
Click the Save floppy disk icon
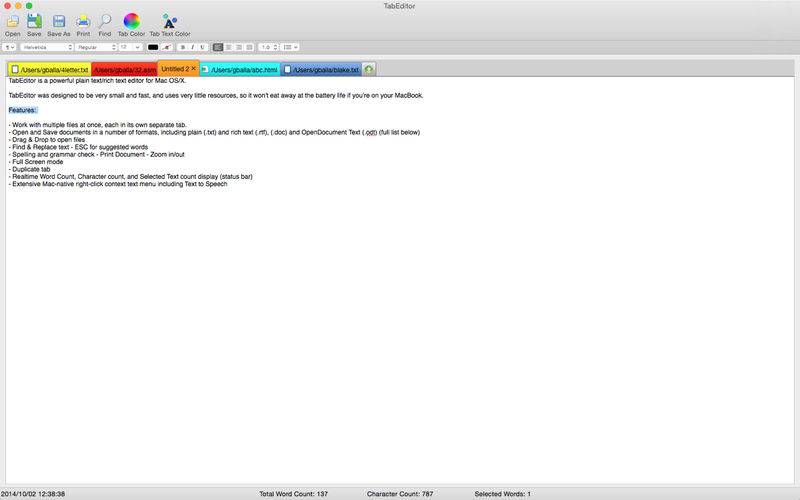(34, 21)
